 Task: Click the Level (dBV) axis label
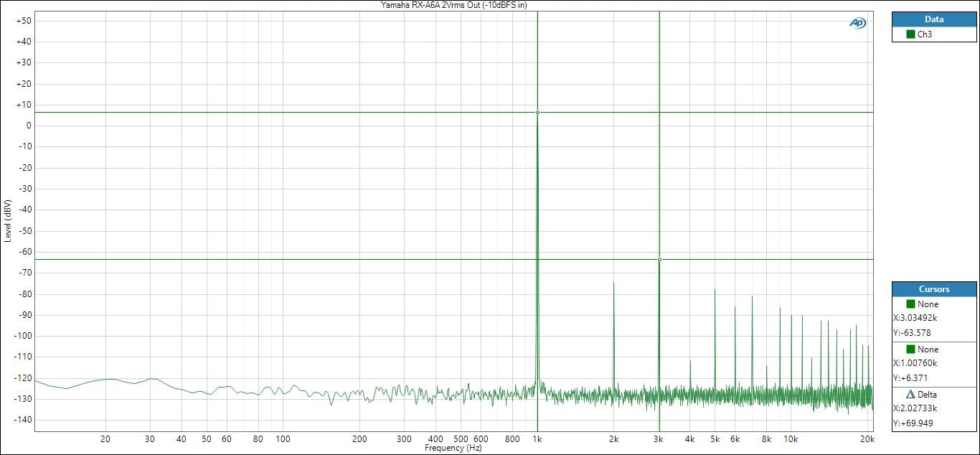click(x=8, y=220)
